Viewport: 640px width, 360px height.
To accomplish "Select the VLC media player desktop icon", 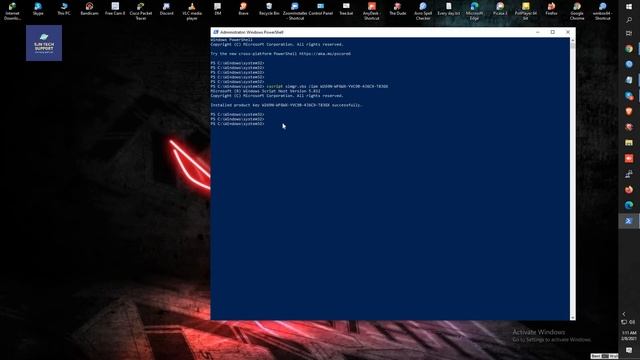I will [x=192, y=11].
